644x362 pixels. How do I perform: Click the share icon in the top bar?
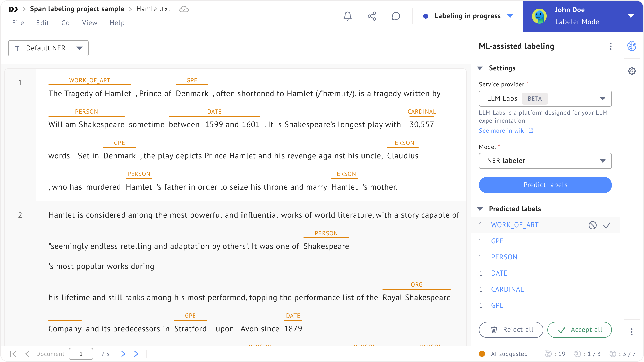(372, 16)
